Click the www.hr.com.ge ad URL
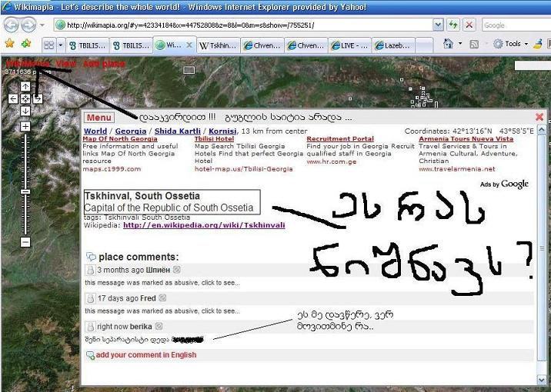The height and width of the screenshot is (392, 551). click(332, 161)
